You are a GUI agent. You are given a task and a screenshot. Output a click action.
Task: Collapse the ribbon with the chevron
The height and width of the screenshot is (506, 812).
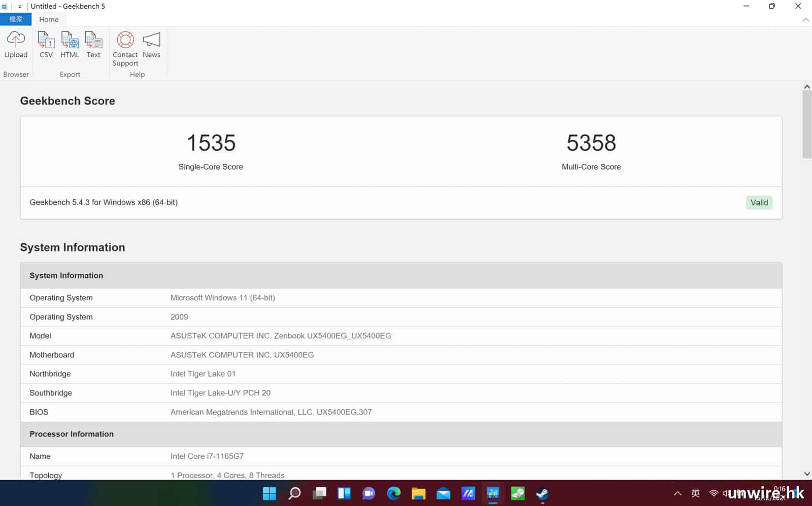[x=805, y=20]
